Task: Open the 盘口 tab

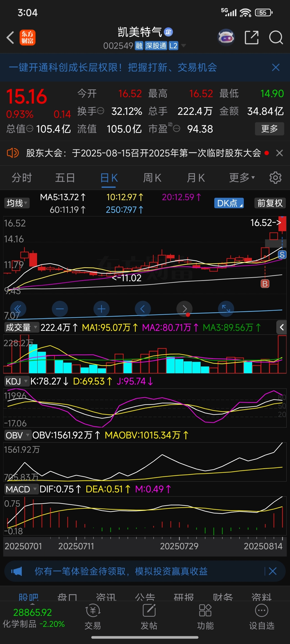Action: point(67,597)
